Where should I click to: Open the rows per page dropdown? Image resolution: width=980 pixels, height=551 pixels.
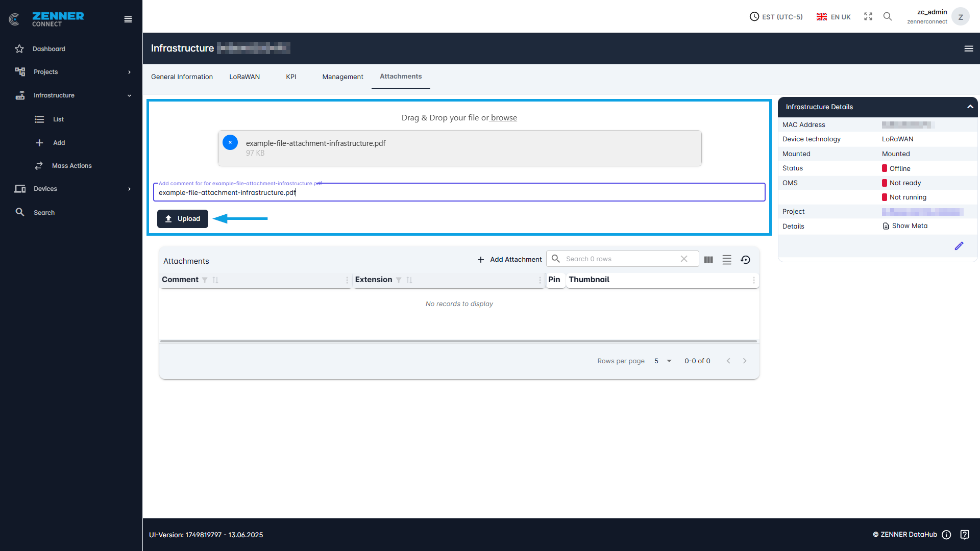point(663,361)
